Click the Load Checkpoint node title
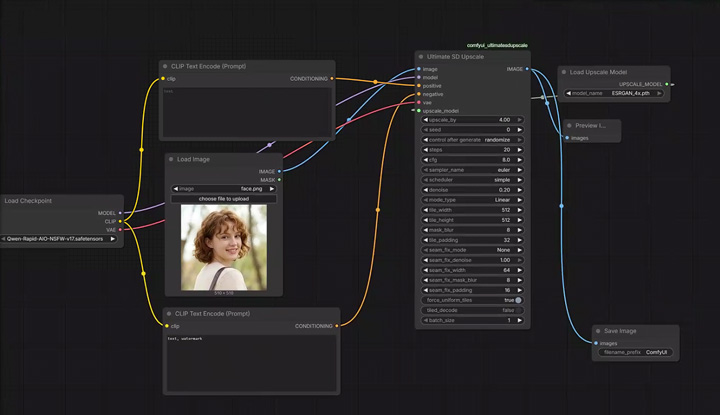This screenshot has height=415, width=720. 28,201
